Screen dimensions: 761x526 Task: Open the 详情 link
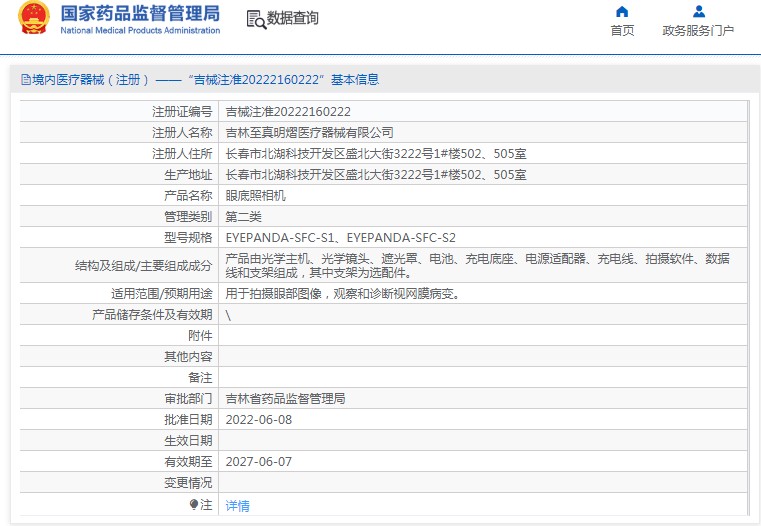[237, 506]
